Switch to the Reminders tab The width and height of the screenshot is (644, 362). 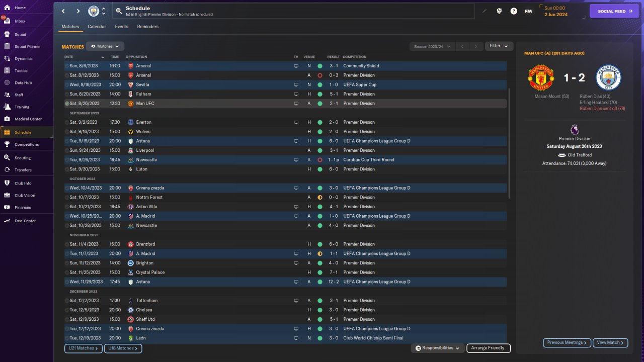click(x=148, y=27)
